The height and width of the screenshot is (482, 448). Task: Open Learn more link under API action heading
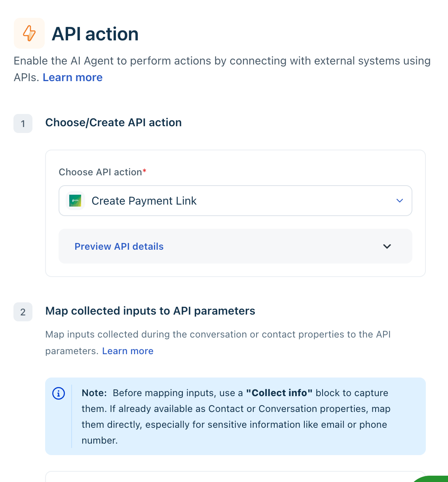[72, 78]
